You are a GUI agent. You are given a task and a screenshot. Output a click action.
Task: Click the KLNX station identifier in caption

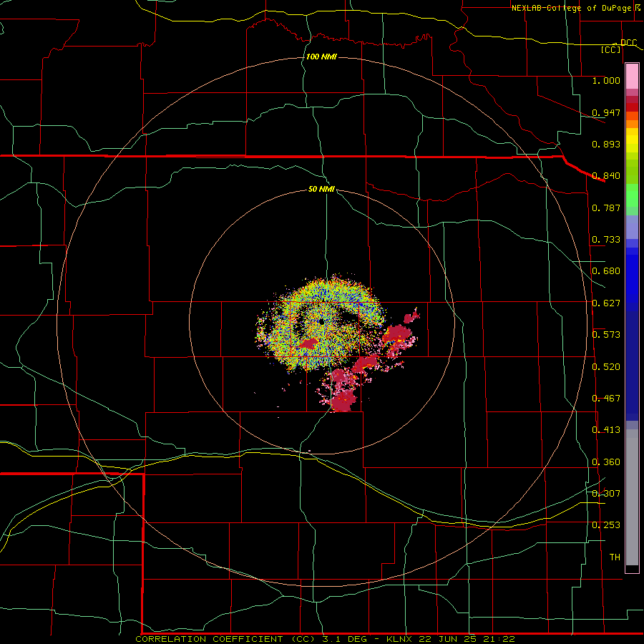tap(401, 639)
